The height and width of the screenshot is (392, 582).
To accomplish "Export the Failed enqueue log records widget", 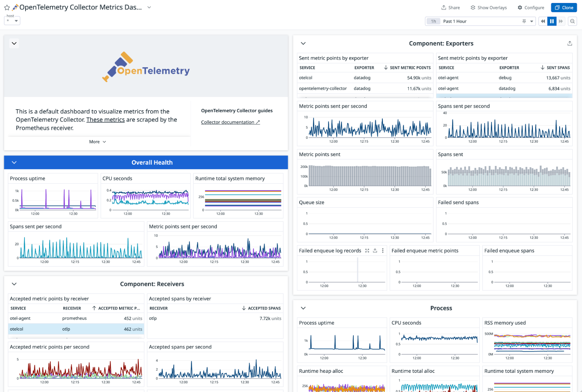I will [x=375, y=251].
